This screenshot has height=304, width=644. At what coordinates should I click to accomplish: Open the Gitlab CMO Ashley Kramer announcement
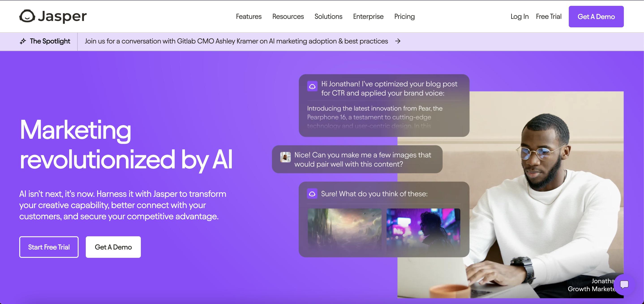pos(236,41)
